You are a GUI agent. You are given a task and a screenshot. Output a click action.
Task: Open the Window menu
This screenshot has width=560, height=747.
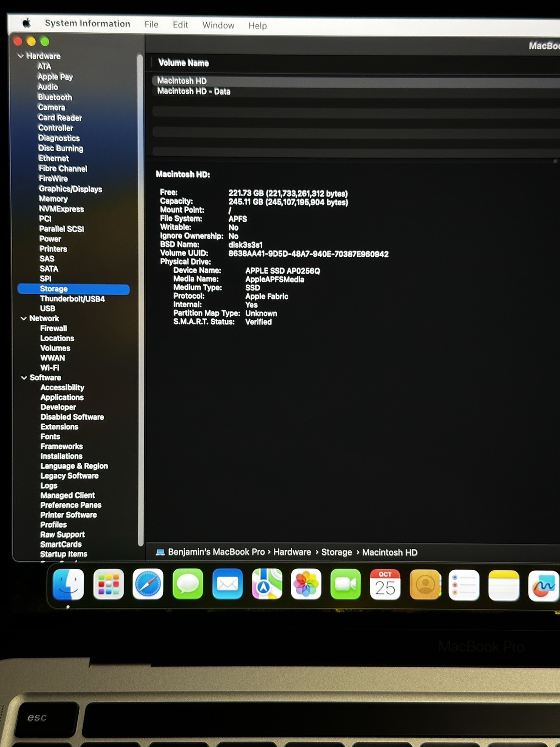click(x=218, y=25)
